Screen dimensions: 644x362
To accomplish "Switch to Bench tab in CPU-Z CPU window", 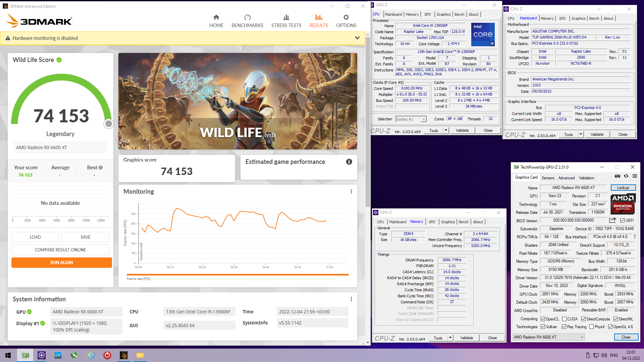I will [x=459, y=14].
